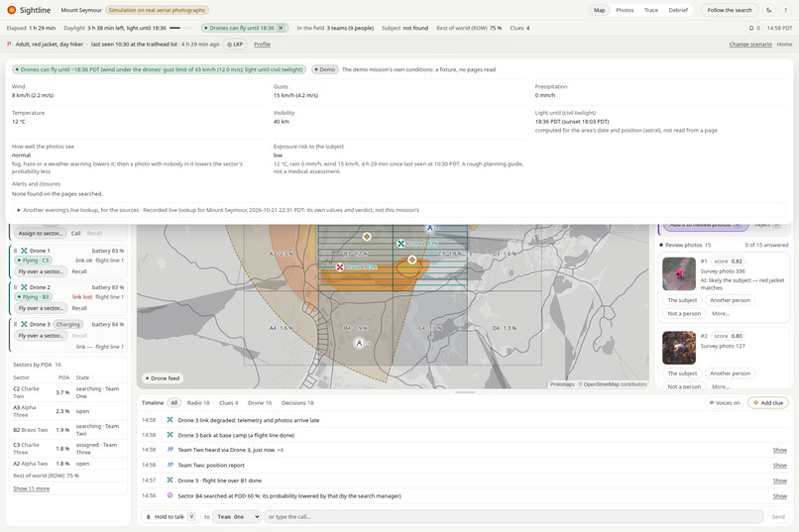The width and height of the screenshot is (799, 532).
Task: Select the team person marker in sector B4
Action: 359,343
